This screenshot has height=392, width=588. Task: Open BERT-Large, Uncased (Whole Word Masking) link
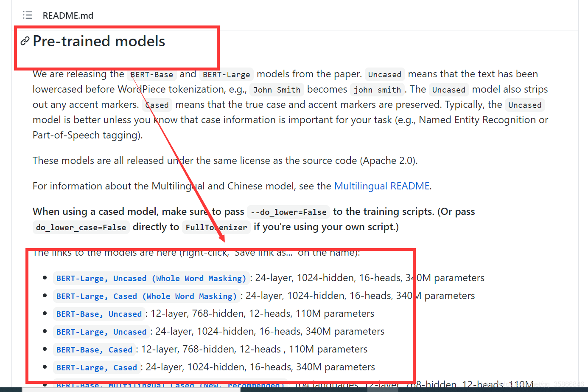[x=151, y=278]
